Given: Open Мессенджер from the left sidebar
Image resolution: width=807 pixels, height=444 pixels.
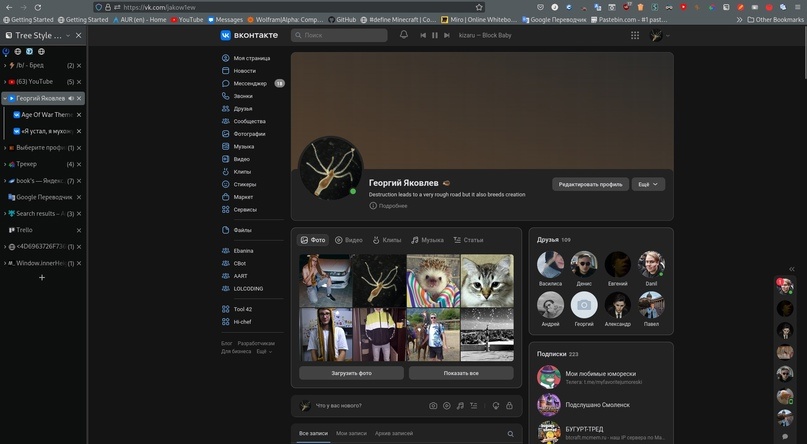Looking at the screenshot, I should tap(249, 83).
